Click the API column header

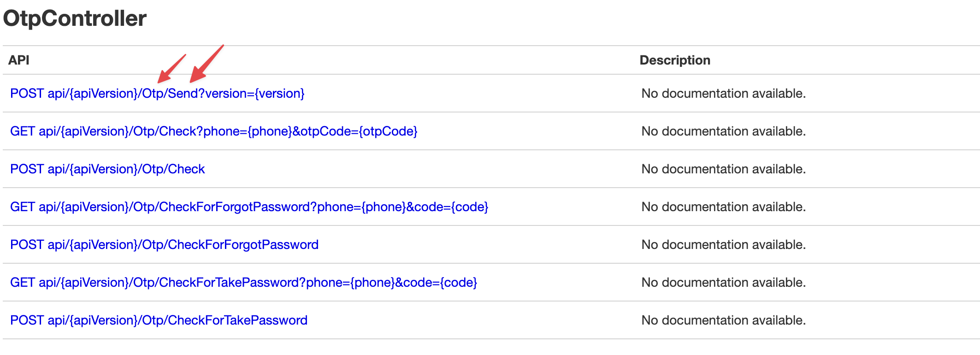tap(19, 60)
